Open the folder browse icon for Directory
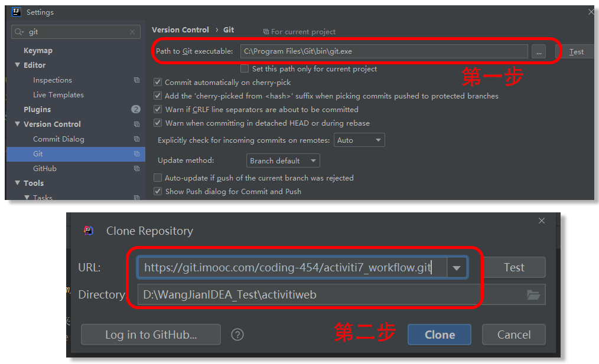Image resolution: width=599 pixels, height=364 pixels. (x=533, y=294)
